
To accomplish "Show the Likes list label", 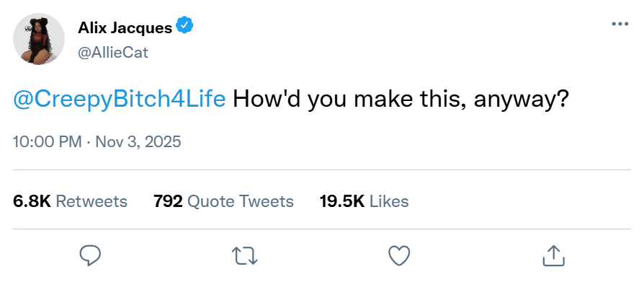I will [x=389, y=201].
